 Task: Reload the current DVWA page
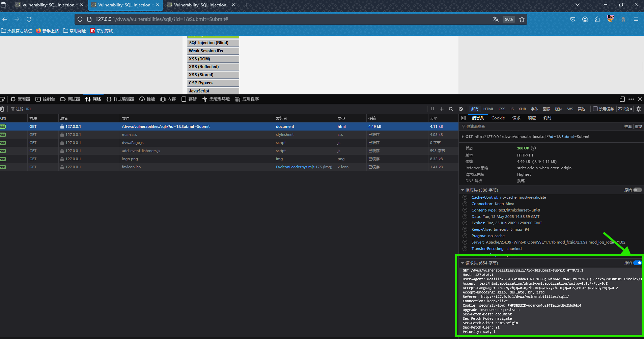(29, 19)
